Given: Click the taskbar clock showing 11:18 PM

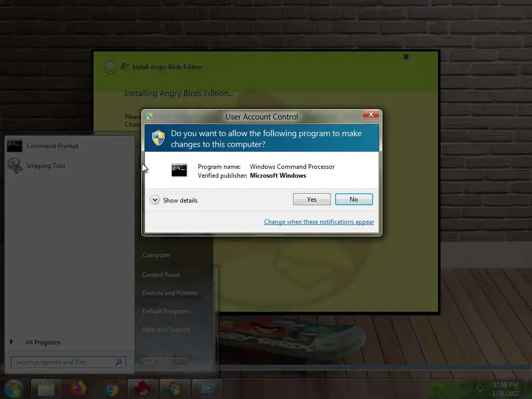Looking at the screenshot, I should pyautogui.click(x=505, y=389).
